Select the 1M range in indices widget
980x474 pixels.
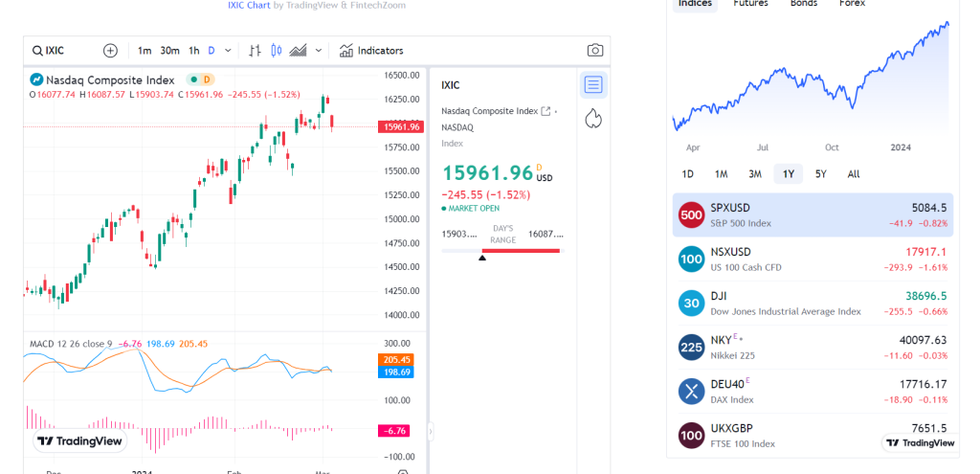click(x=722, y=174)
